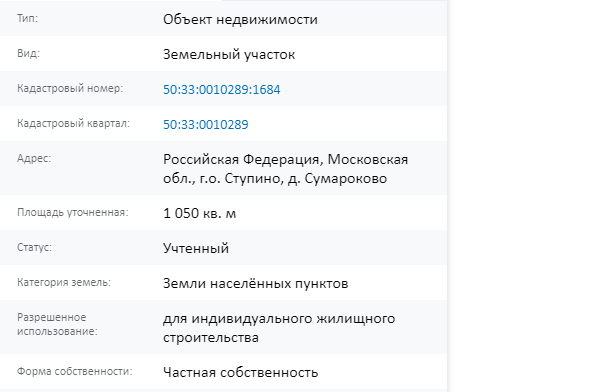The width and height of the screenshot is (598, 392).
Task: Select the 'Земельный участок' value
Action: [x=229, y=55]
